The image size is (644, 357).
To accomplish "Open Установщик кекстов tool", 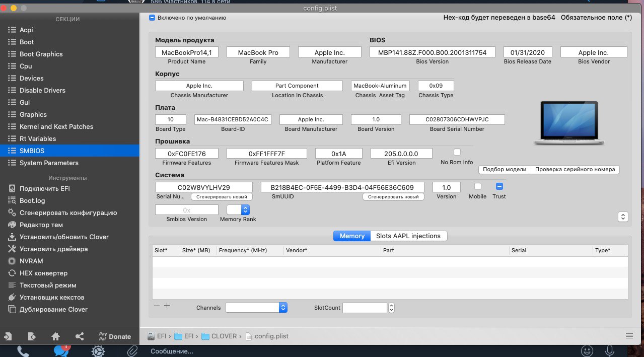I will 69,297.
